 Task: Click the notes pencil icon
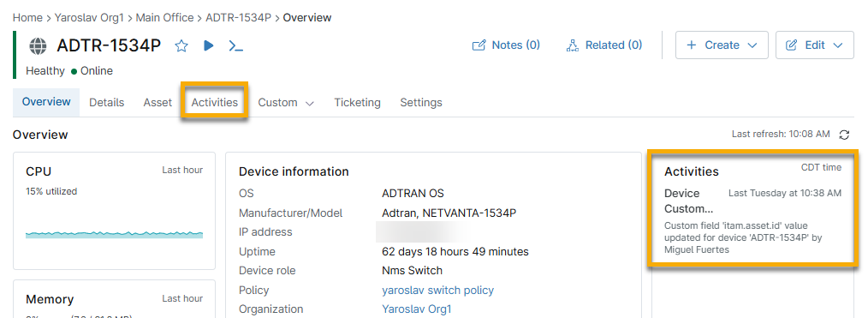click(479, 45)
